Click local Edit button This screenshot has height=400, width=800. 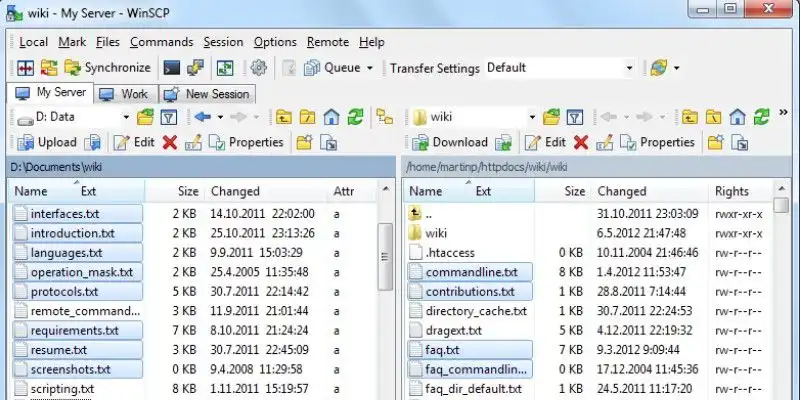(134, 142)
